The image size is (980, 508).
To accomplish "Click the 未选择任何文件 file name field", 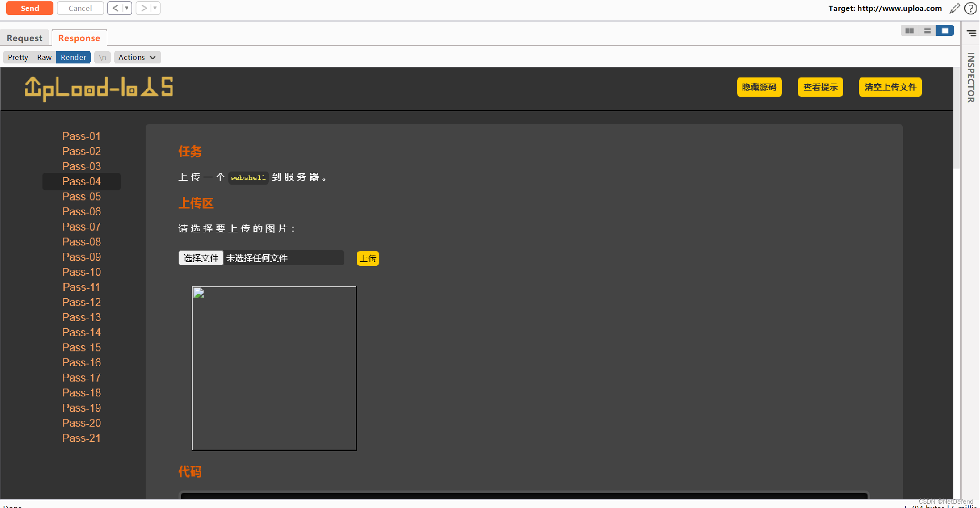I will 284,258.
